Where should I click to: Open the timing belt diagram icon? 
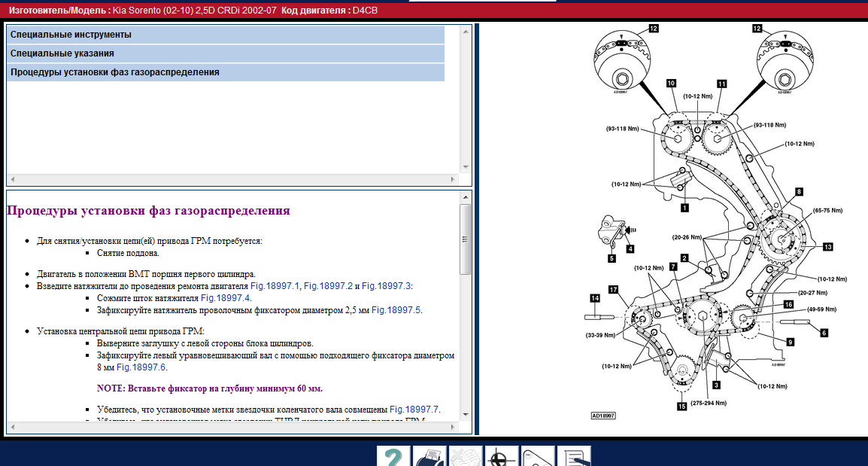(x=538, y=456)
